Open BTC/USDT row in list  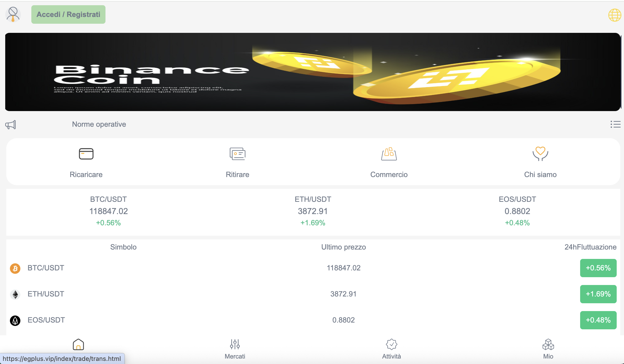[313, 268]
